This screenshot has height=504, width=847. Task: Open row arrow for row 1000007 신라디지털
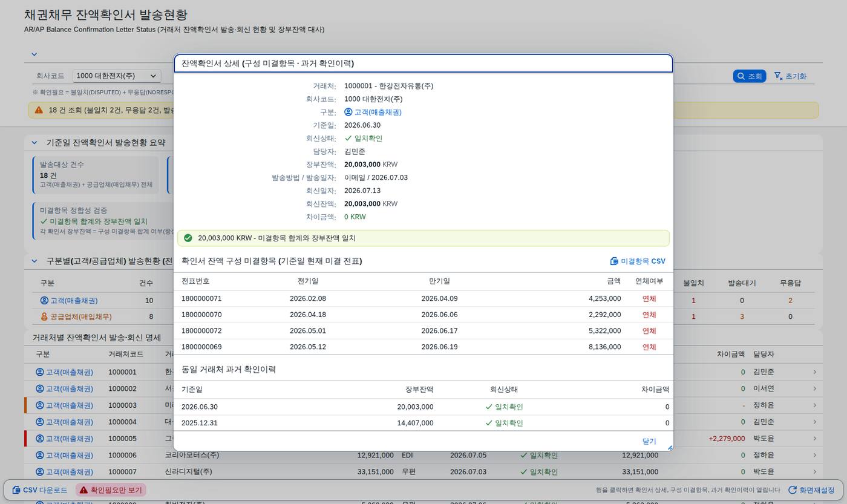(x=814, y=472)
